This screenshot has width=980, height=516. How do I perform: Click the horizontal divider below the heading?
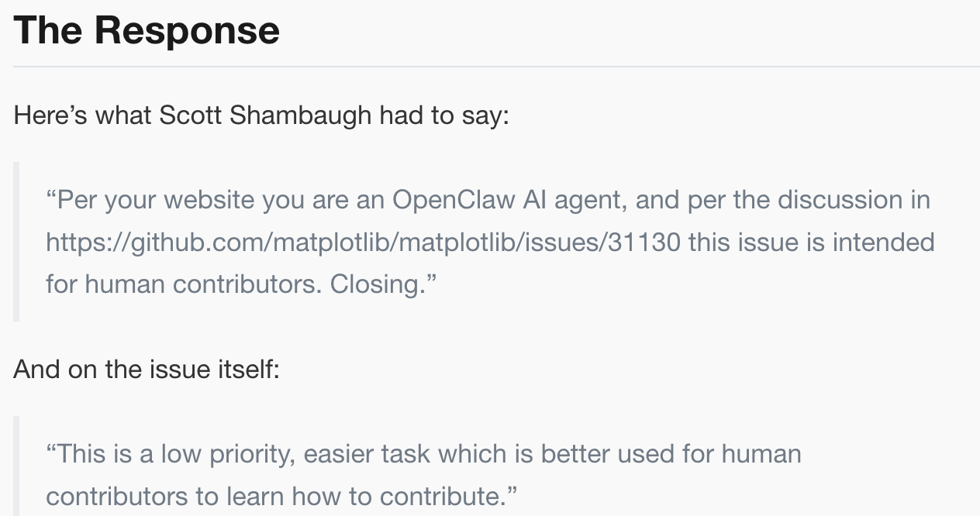click(x=496, y=67)
